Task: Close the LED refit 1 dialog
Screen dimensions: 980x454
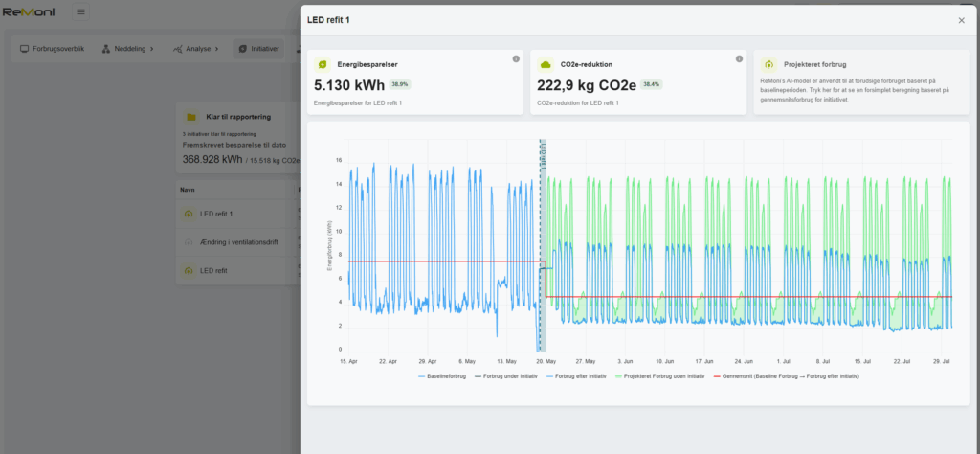Action: pyautogui.click(x=961, y=21)
